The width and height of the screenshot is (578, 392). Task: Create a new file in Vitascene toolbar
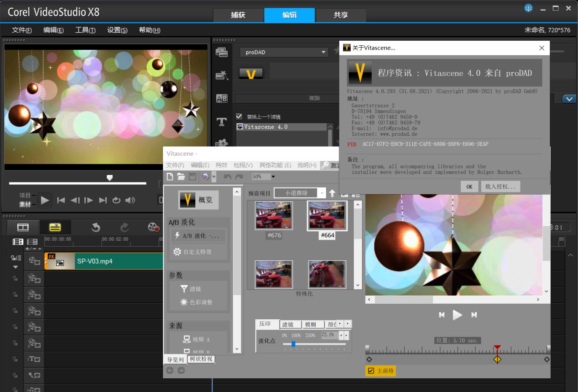pos(170,177)
